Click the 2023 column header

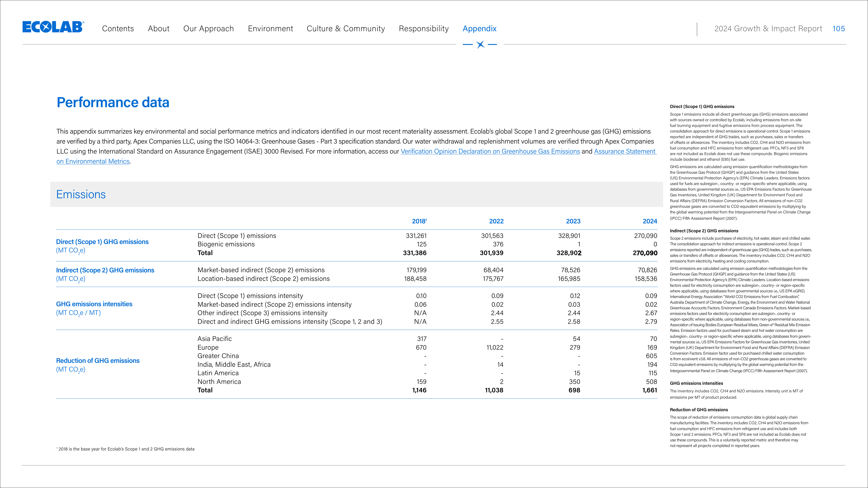click(x=573, y=221)
